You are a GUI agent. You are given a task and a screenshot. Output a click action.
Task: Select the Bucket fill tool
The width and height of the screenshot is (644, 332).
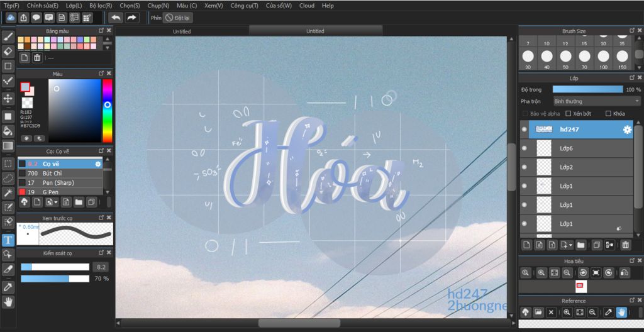coord(8,131)
